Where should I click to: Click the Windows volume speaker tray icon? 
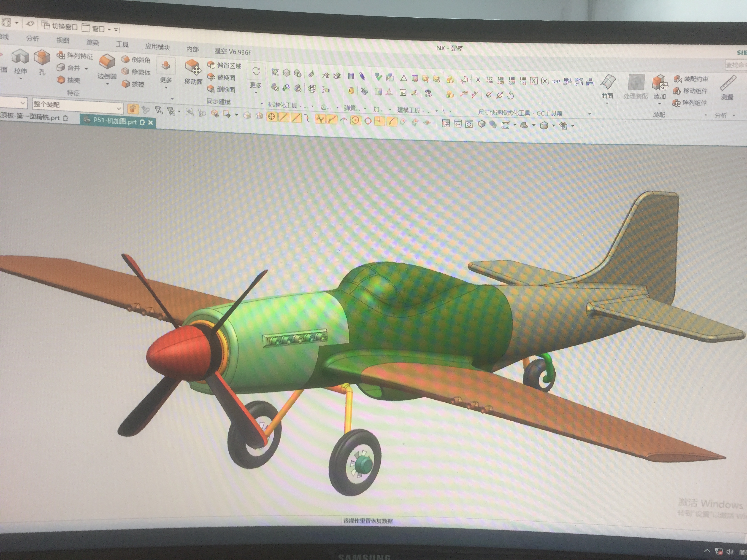pos(730,552)
